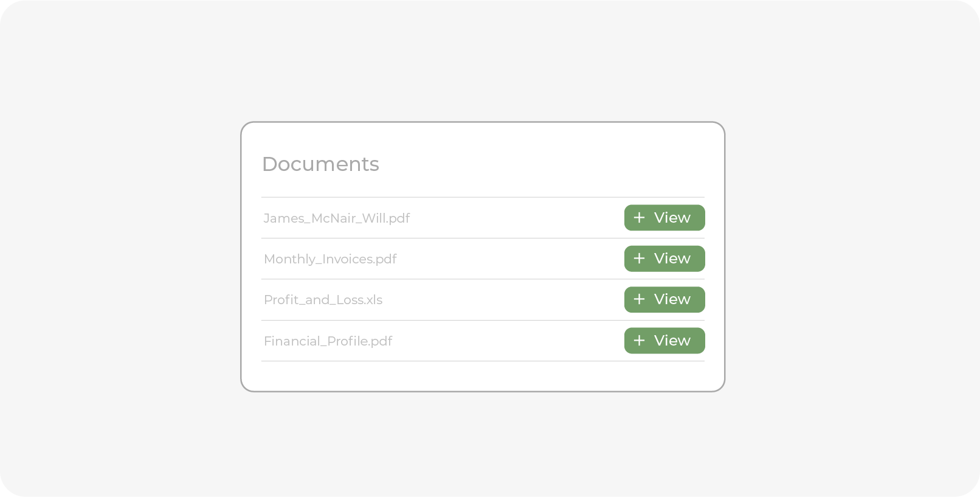Click blank middle of the Financial_Profile.pdf row

508,341
